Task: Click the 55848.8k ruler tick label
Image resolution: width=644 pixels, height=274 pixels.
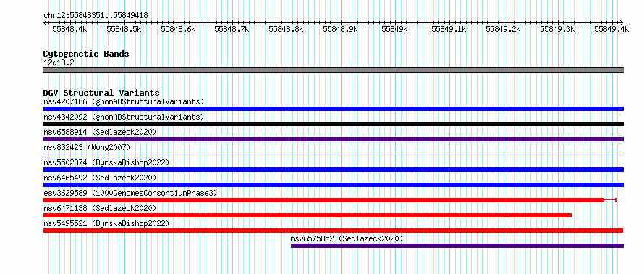Action: [287, 29]
